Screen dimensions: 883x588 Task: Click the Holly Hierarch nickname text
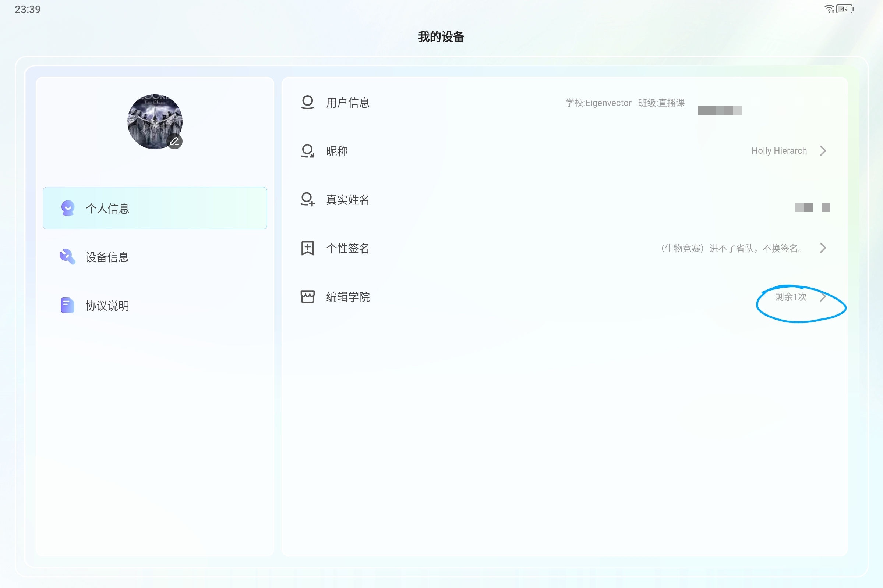click(779, 151)
